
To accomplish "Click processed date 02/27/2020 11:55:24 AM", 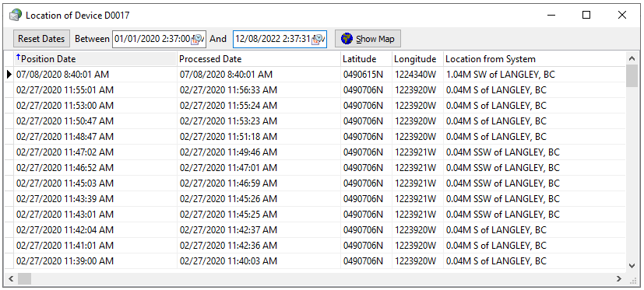I will pos(259,106).
